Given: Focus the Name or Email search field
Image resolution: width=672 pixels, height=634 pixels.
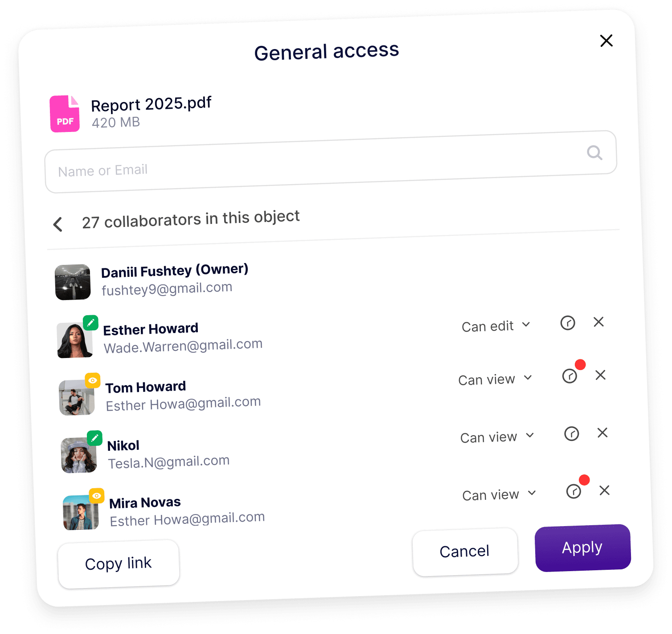Looking at the screenshot, I should click(x=331, y=162).
